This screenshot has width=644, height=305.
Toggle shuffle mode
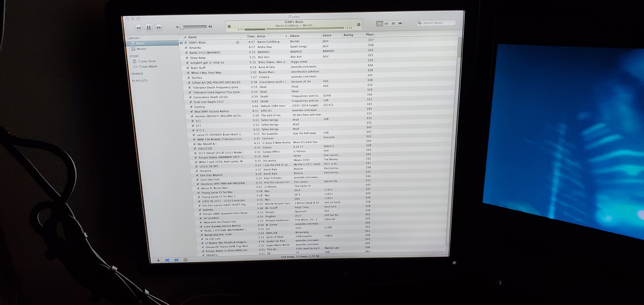point(167,260)
